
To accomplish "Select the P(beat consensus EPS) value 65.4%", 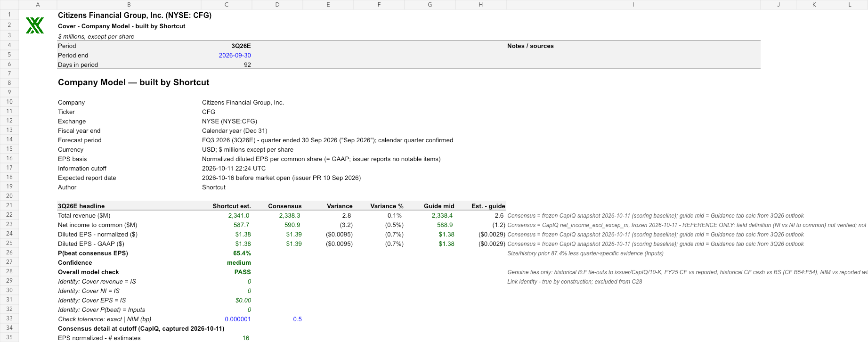I will coord(242,253).
